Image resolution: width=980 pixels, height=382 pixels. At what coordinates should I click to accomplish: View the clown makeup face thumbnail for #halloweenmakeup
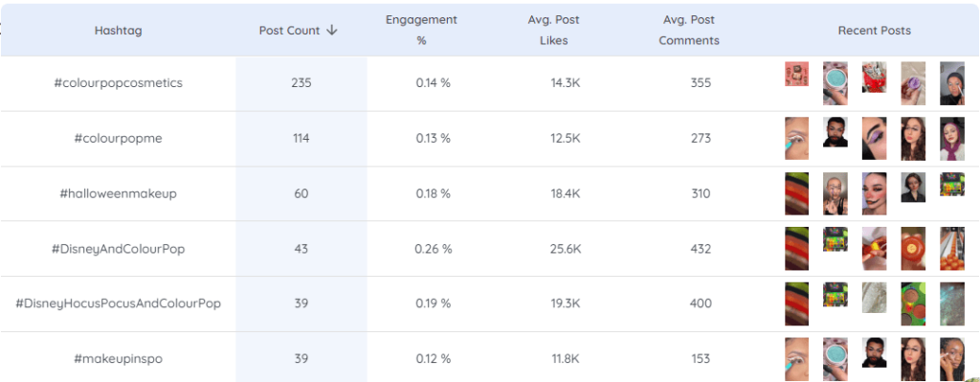[x=874, y=193]
